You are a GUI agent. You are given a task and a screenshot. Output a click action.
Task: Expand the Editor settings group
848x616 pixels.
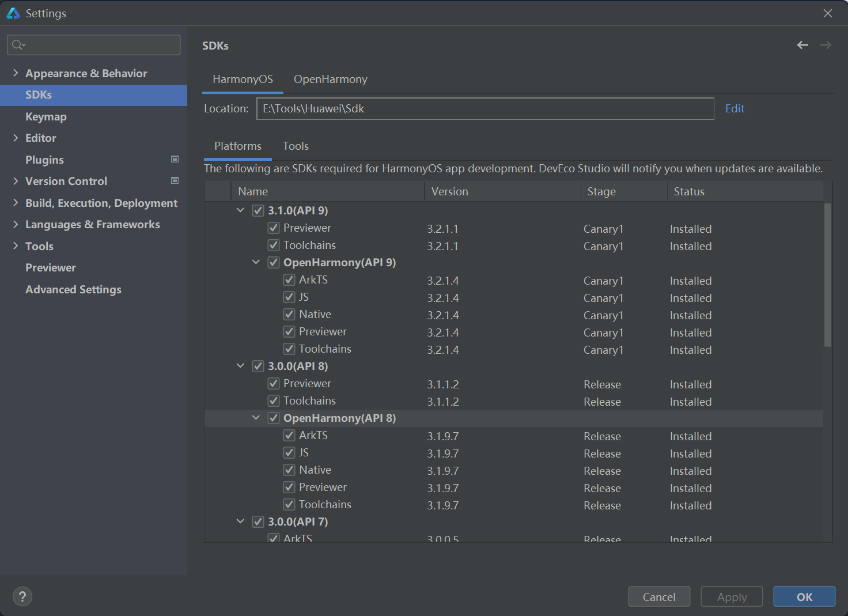click(16, 138)
